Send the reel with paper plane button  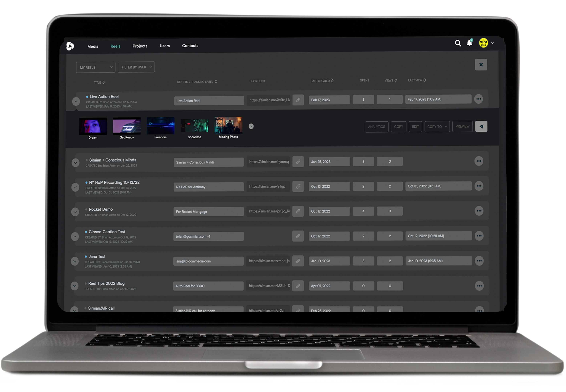pos(481,126)
